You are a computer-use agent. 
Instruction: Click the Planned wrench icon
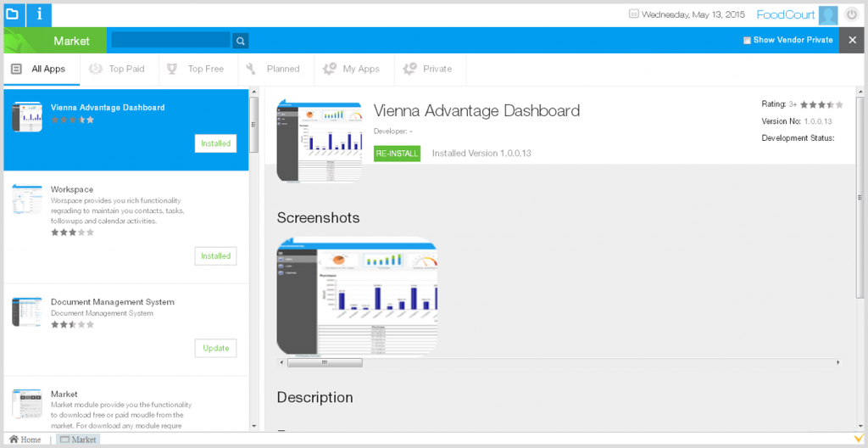click(251, 69)
